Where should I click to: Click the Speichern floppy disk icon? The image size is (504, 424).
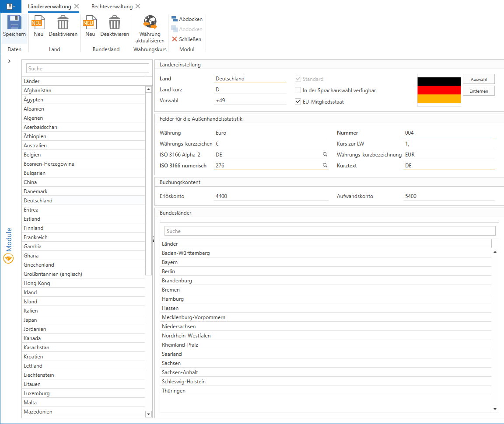click(14, 23)
